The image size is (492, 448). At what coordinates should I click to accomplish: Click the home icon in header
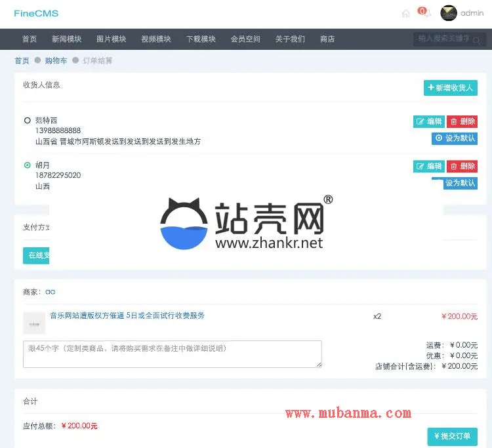click(405, 14)
